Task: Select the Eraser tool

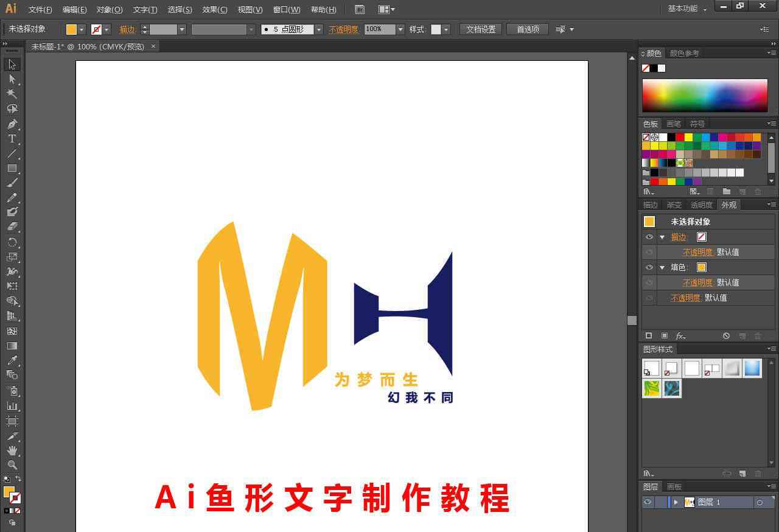Action: click(x=12, y=226)
